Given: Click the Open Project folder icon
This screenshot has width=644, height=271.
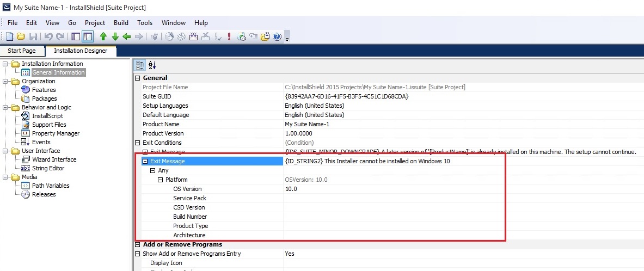Looking at the screenshot, I should 21,36.
